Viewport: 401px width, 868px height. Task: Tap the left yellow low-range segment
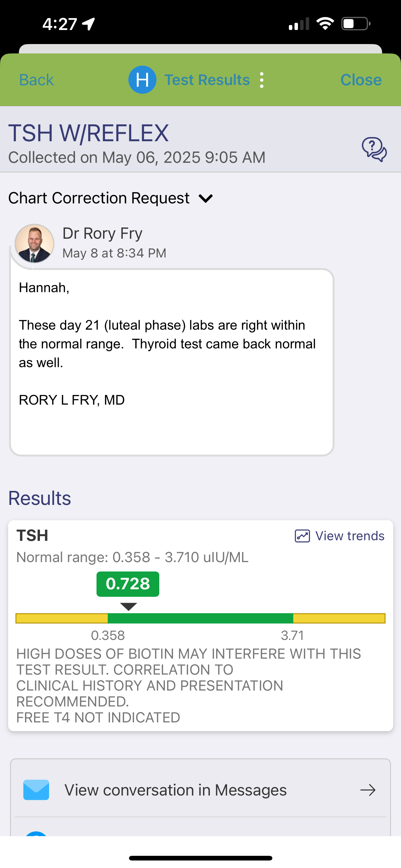click(x=62, y=618)
